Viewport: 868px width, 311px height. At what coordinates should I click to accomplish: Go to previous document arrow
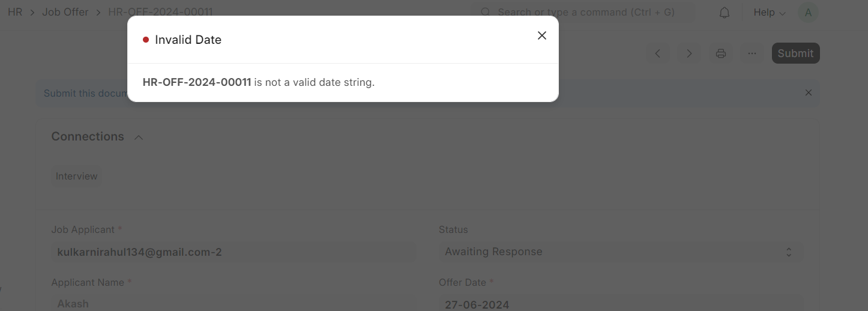[658, 53]
